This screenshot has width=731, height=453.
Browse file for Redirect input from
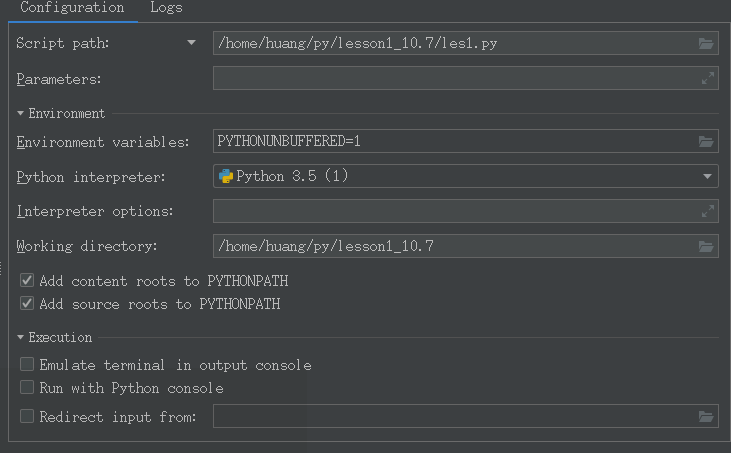[x=706, y=416]
